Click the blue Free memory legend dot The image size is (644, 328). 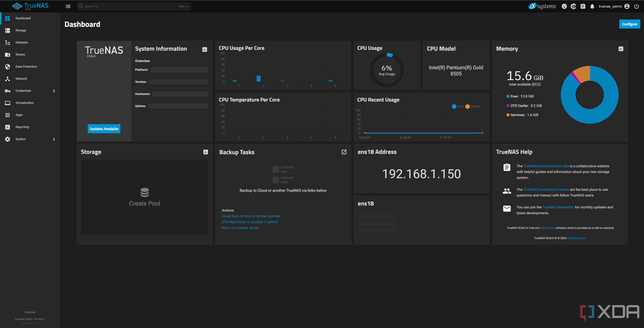coord(508,96)
